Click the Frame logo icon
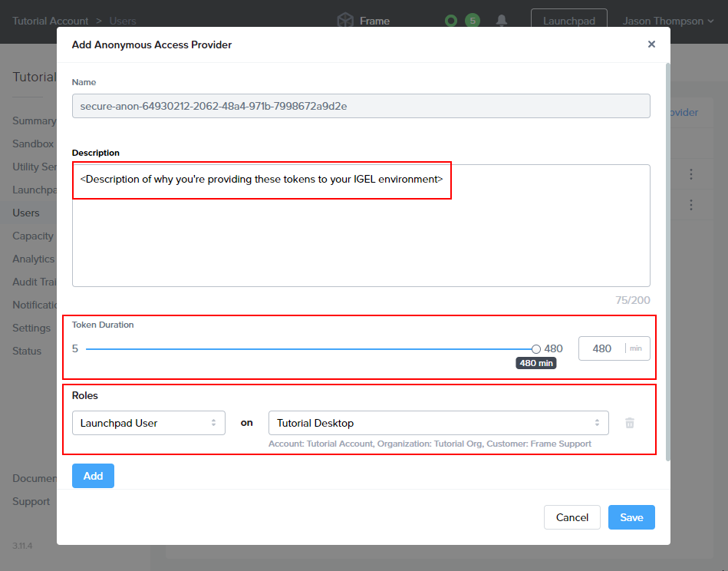The image size is (728, 571). coord(345,21)
